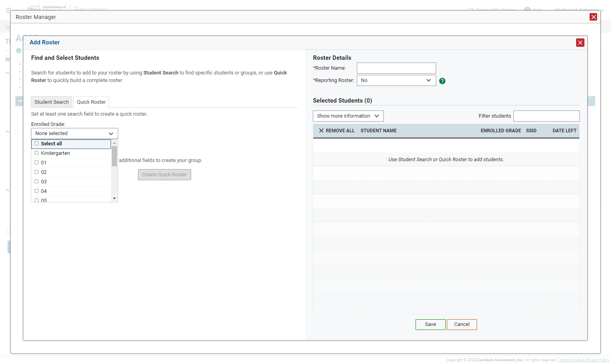Click the Find and Select Students heading

coord(65,58)
